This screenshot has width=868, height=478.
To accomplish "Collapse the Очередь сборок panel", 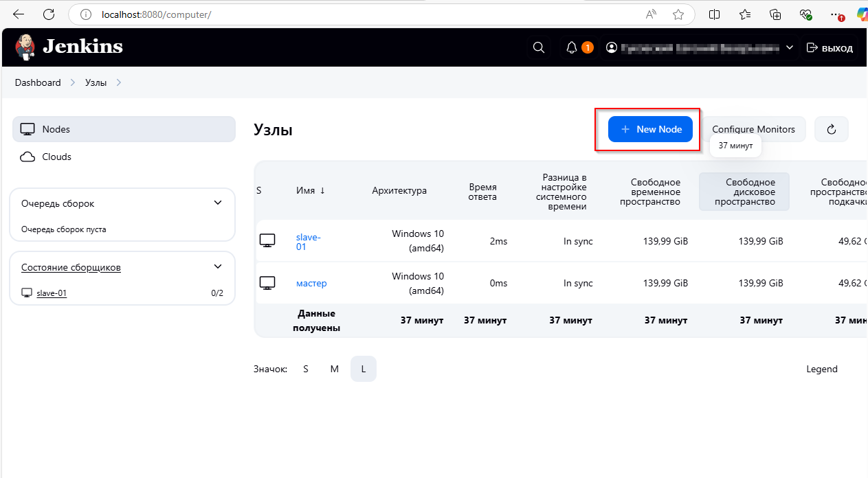I will pos(218,203).
